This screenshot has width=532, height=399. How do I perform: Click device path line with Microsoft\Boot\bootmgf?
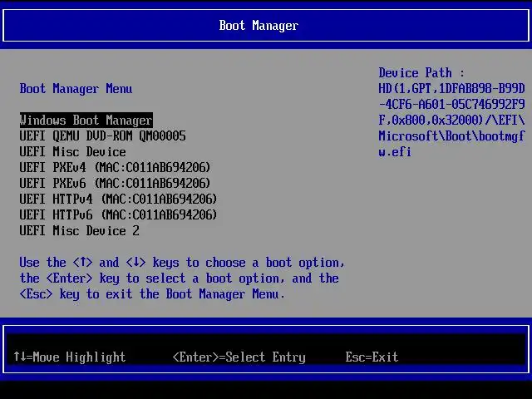point(451,136)
